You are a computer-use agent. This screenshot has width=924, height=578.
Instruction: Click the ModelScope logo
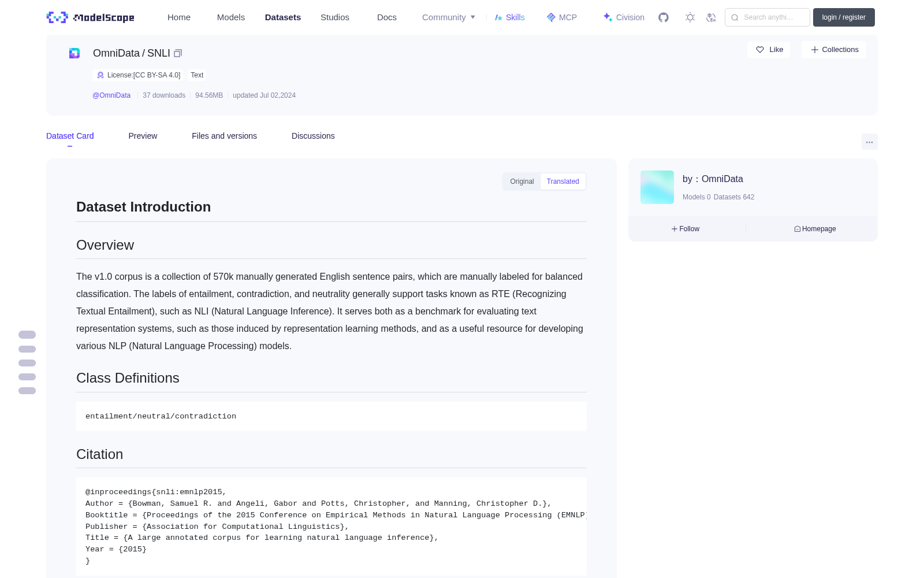click(x=91, y=17)
